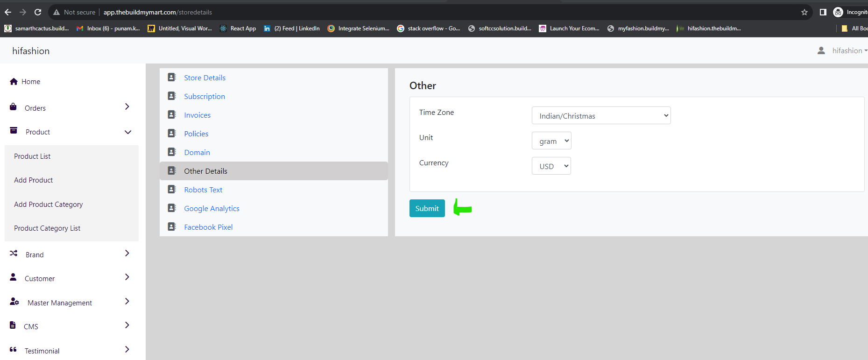Open Add Product submenu item

pos(34,180)
